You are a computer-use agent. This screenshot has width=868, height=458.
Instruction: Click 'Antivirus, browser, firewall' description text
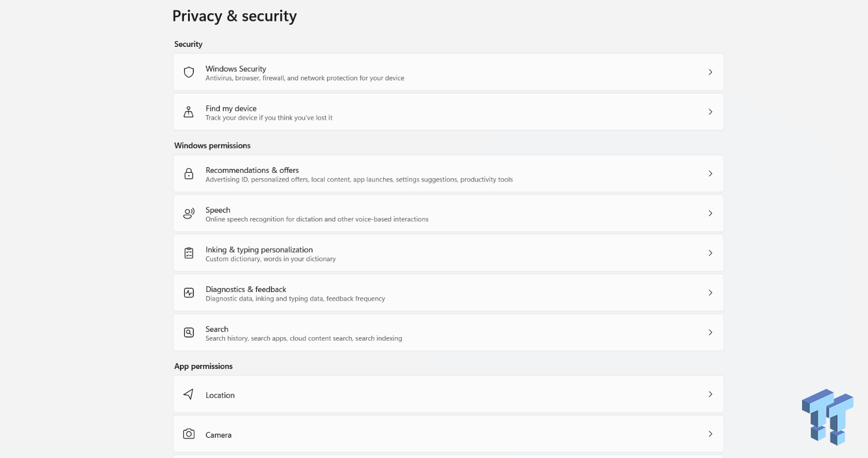(305, 78)
